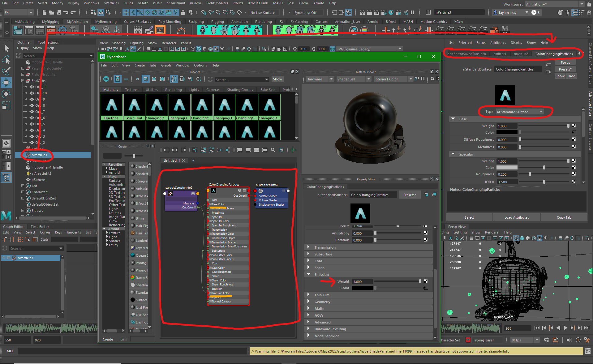The height and width of the screenshot is (364, 593).
Task: Pause the Material Viewer rendering
Action: click(423, 79)
